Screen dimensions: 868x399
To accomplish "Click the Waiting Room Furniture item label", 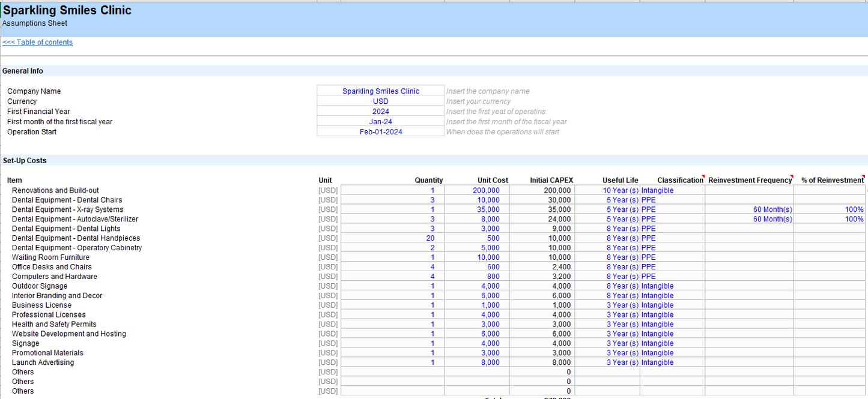I will tap(50, 257).
